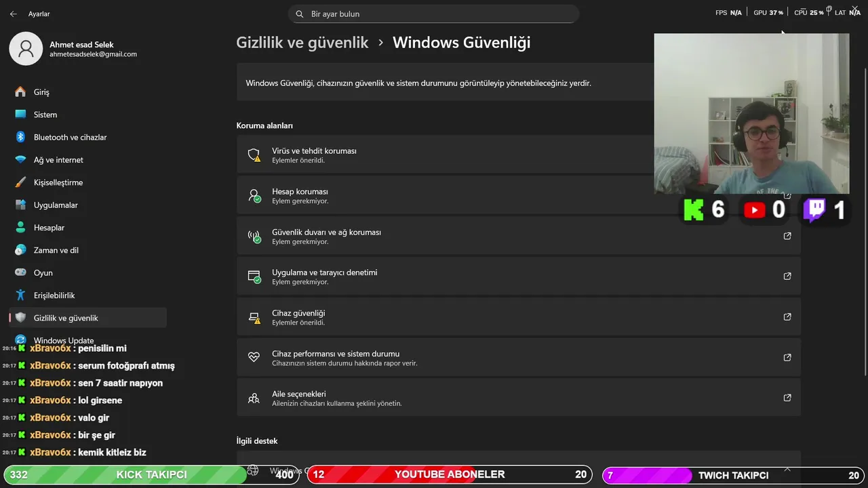Screen dimensions: 868x488
Task: Click the webcam overlay thumbnail
Action: tap(751, 114)
